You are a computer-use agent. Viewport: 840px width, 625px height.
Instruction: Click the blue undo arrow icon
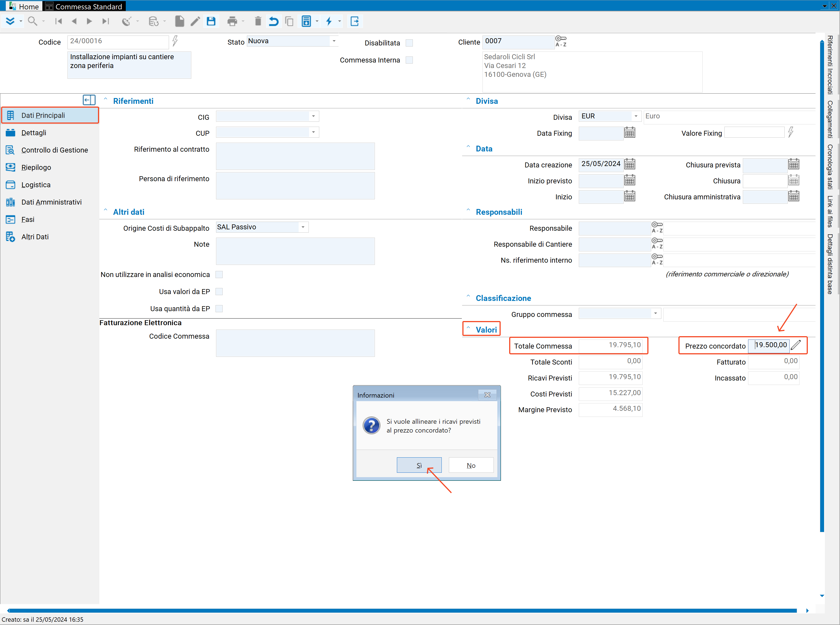[274, 21]
